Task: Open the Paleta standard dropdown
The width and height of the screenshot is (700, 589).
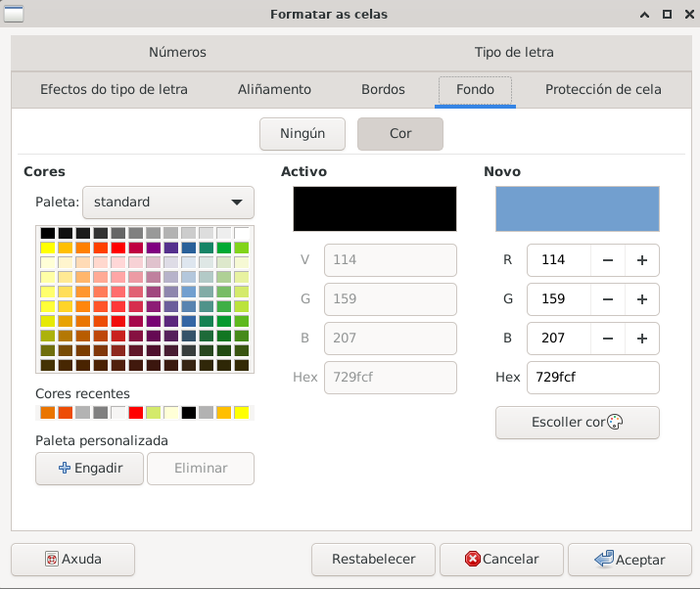Action: tap(167, 203)
